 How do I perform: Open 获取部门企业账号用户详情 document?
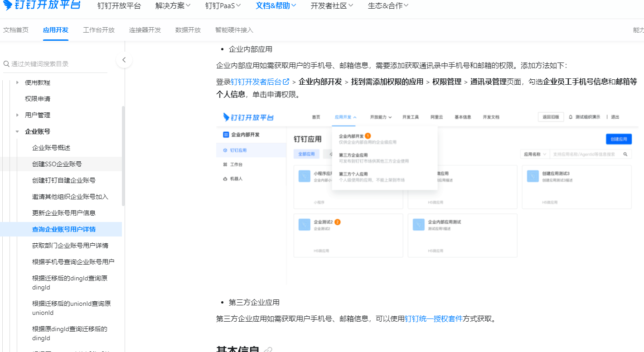pos(70,246)
